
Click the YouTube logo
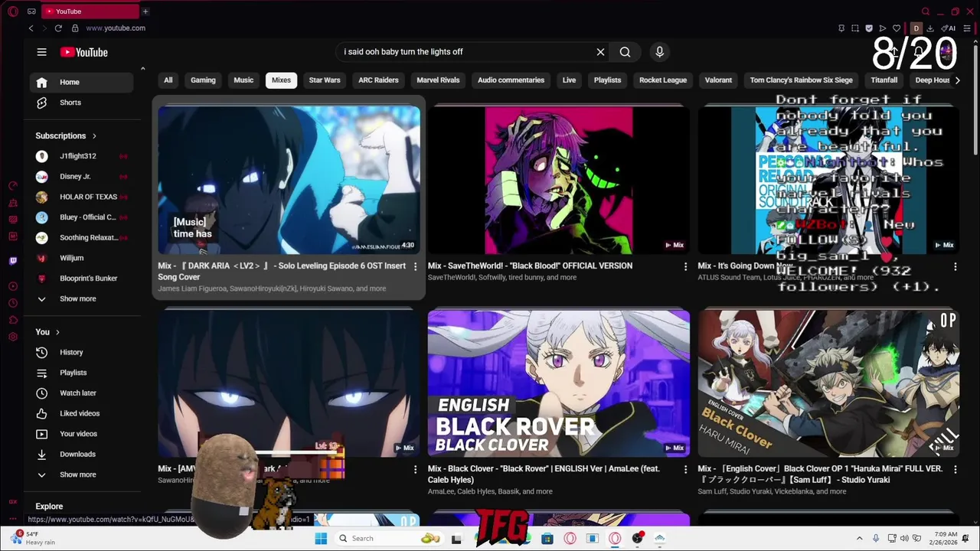[84, 52]
